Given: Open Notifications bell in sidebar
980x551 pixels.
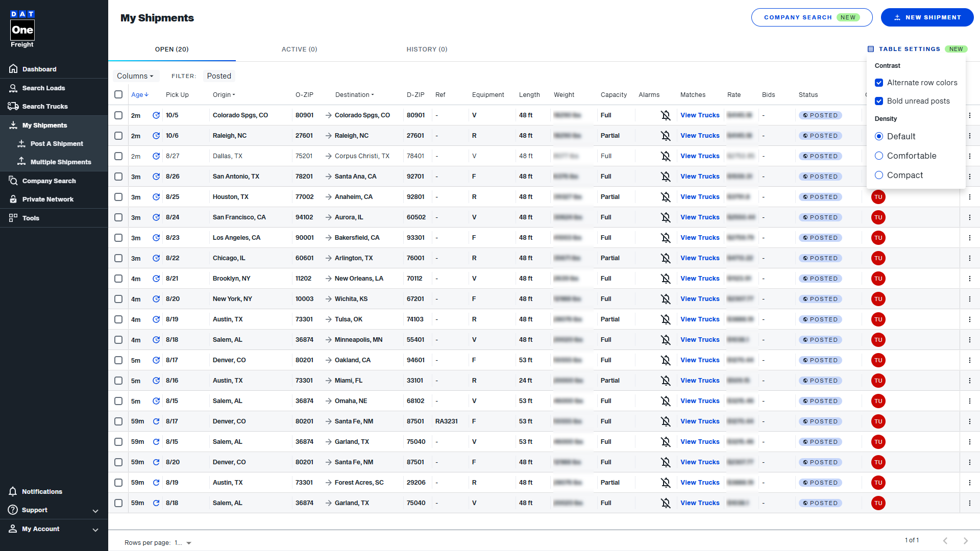Looking at the screenshot, I should tap(13, 491).
